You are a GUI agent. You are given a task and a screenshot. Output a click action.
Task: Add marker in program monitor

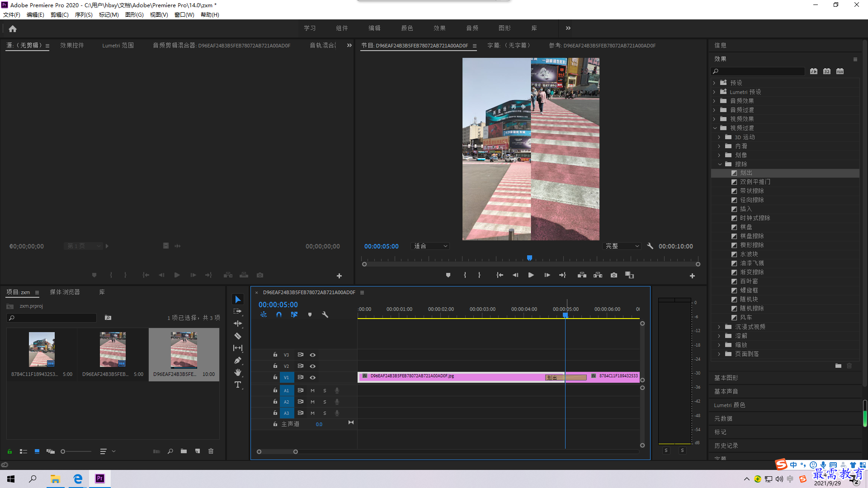click(x=448, y=275)
